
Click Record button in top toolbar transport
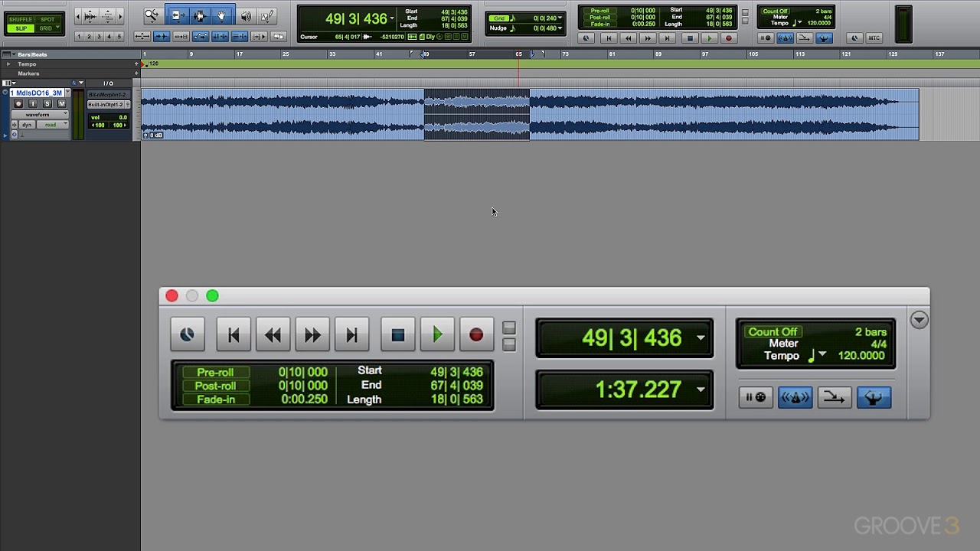[x=728, y=38]
